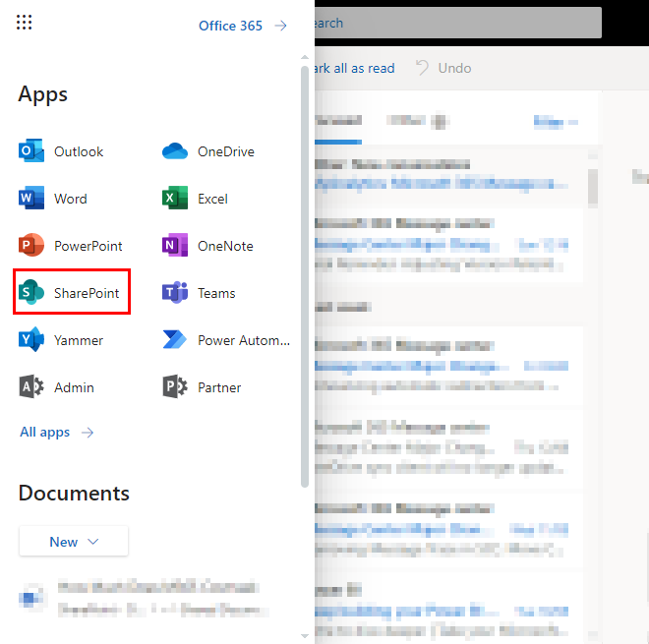
Task: Launch the Power Automate icon
Action: tap(175, 340)
